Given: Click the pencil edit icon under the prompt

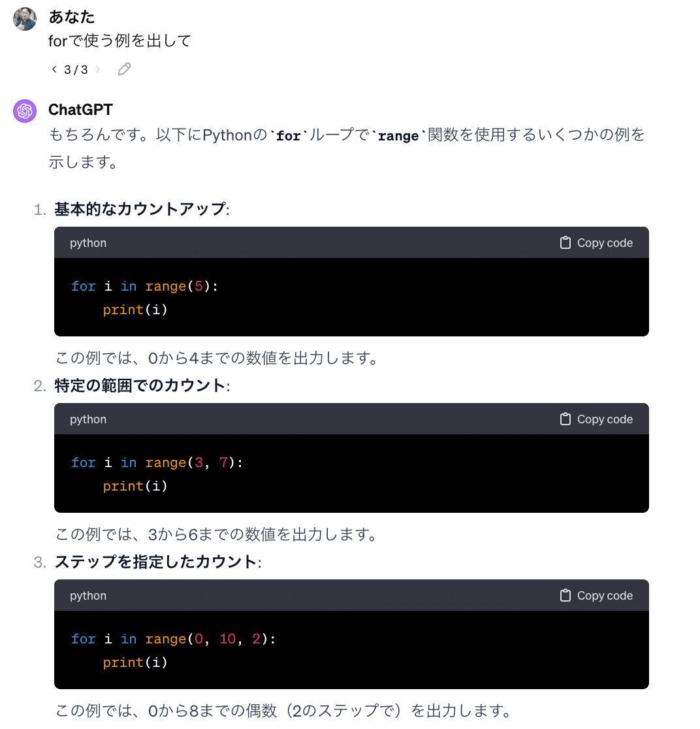Looking at the screenshot, I should [124, 69].
